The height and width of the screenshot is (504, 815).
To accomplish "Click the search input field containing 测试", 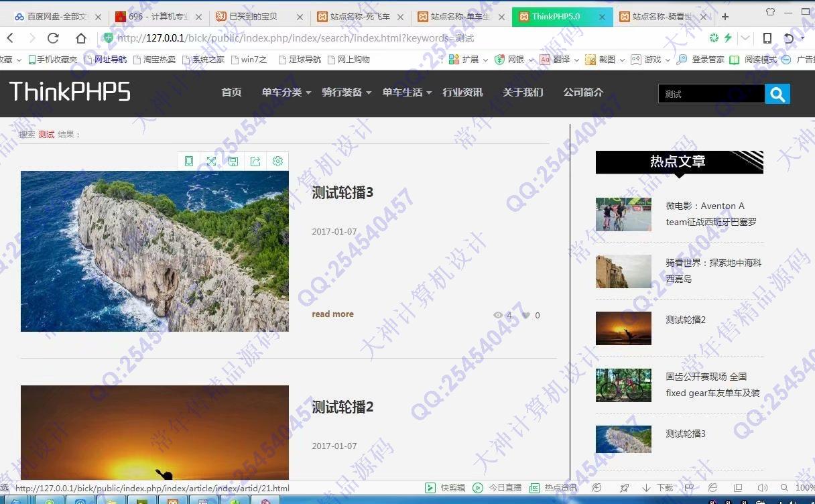I will point(710,94).
